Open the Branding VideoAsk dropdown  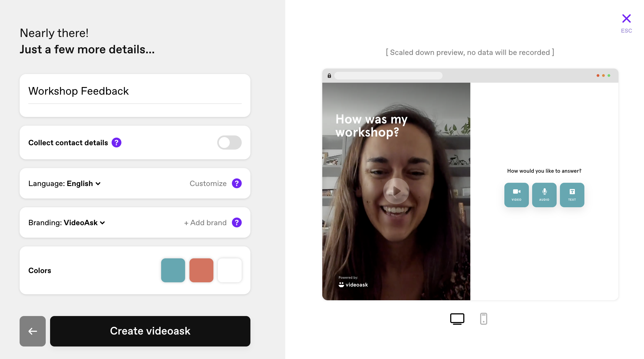point(67,223)
